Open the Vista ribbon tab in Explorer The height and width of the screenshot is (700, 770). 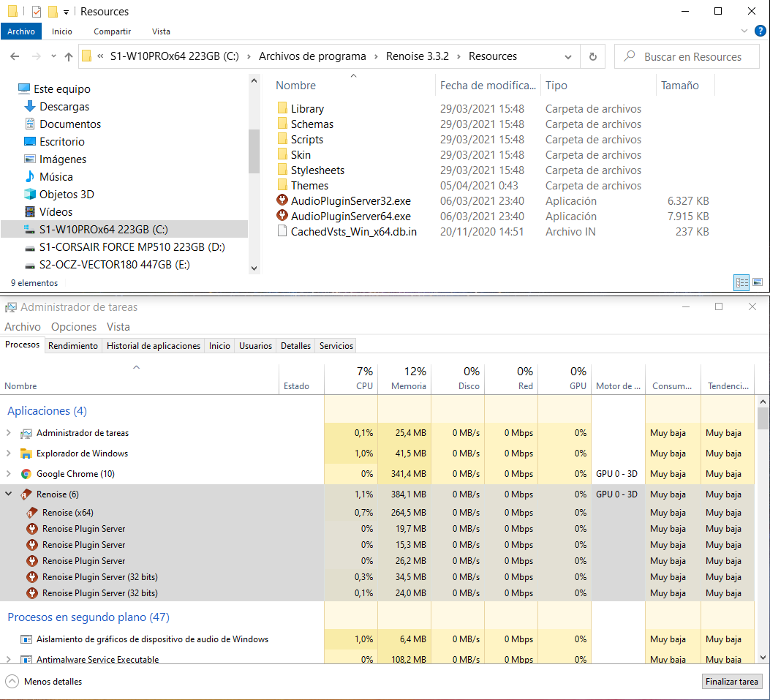161,31
